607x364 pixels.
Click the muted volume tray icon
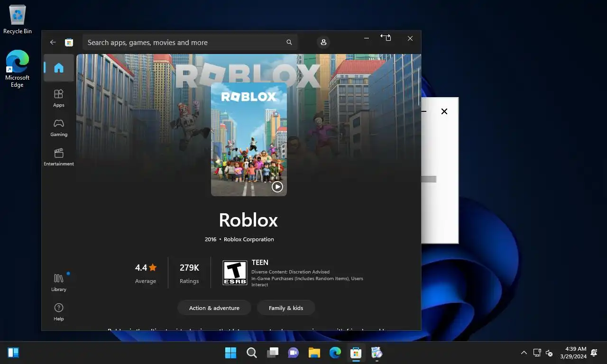point(549,353)
